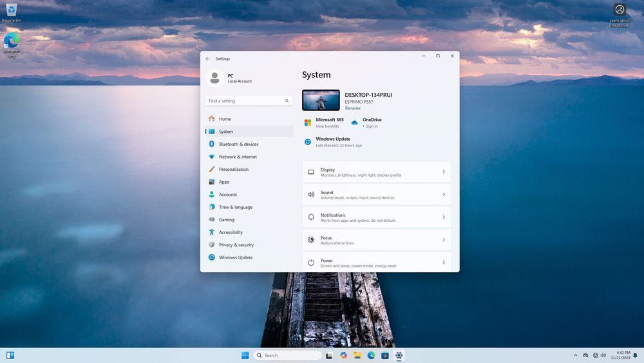Open Bluetooth & devices settings
This screenshot has height=363, width=644.
(x=249, y=144)
